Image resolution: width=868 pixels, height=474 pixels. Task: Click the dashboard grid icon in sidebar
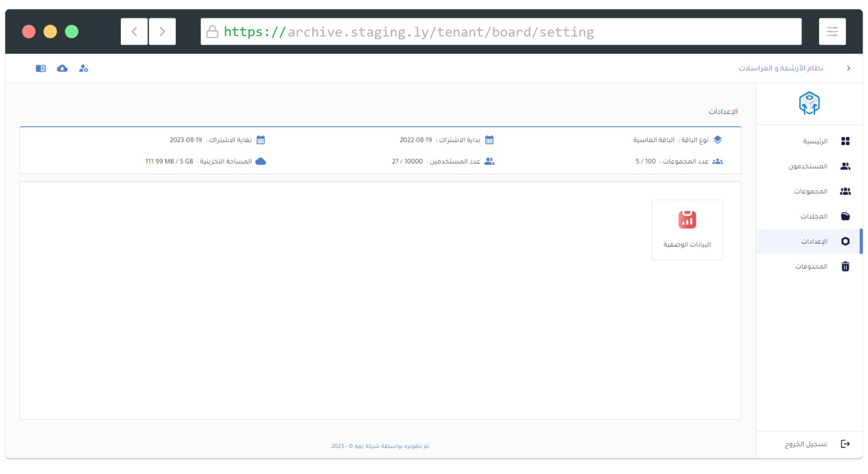[x=845, y=141]
